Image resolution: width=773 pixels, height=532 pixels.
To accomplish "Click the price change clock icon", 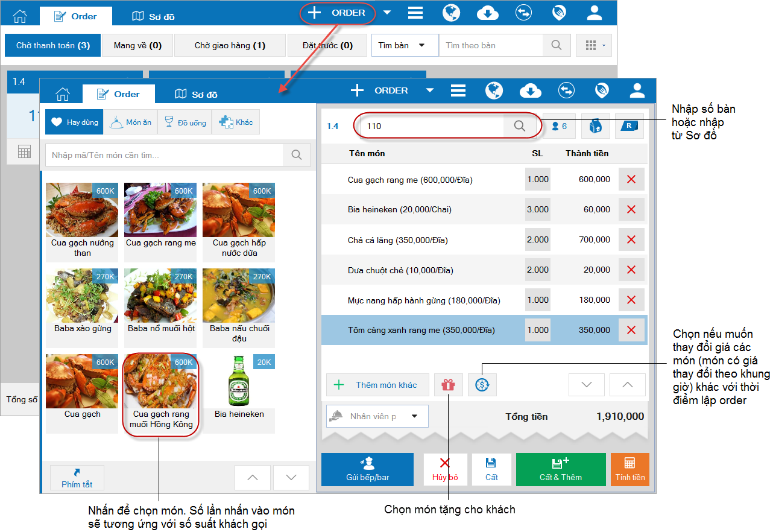I will pyautogui.click(x=482, y=385).
